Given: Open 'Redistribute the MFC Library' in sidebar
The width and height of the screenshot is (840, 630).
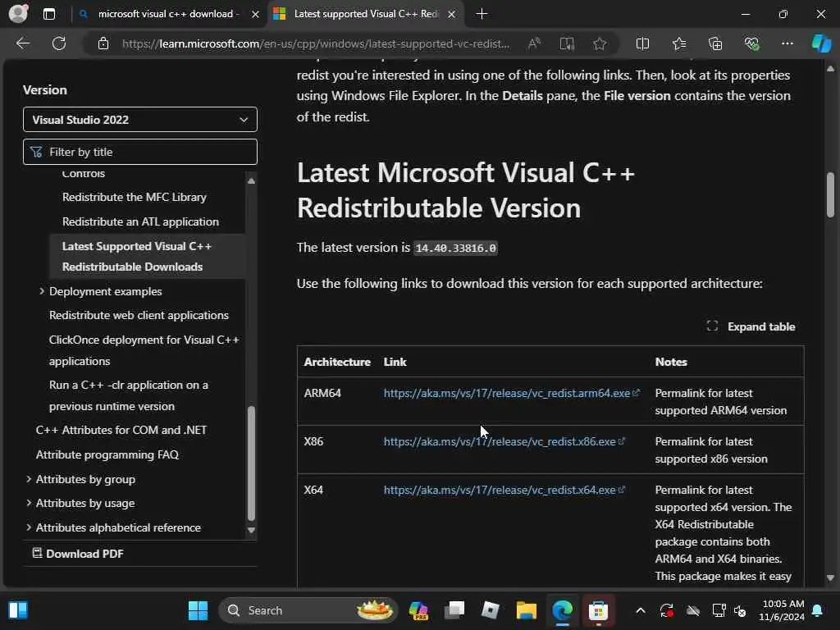Looking at the screenshot, I should [134, 197].
